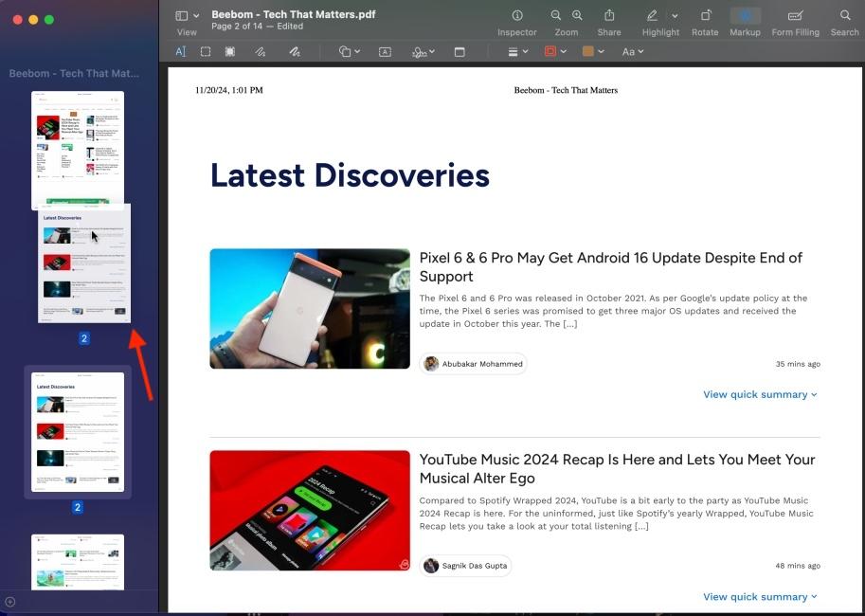Click the 35 mins ago timestamp
Viewport: 865px width, 616px height.
pos(798,364)
